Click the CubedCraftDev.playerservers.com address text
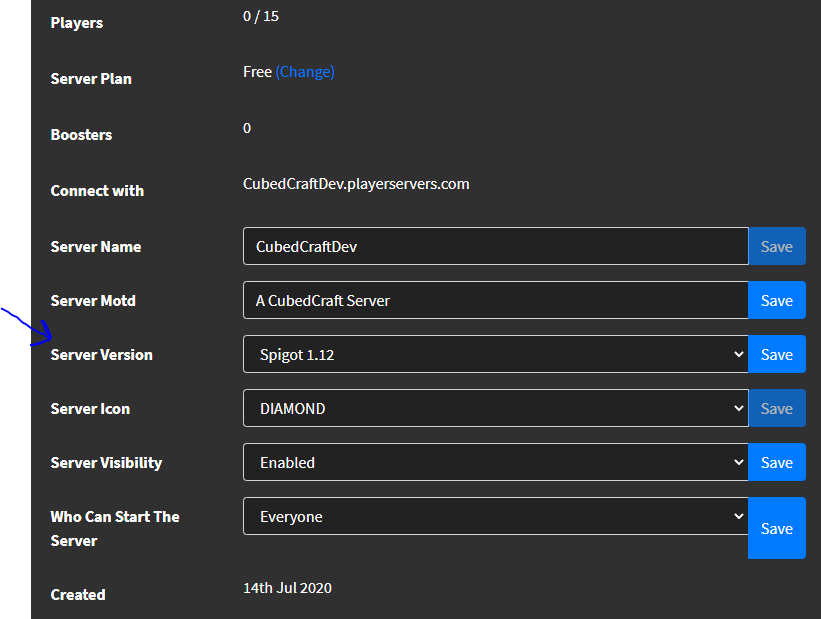 [356, 184]
